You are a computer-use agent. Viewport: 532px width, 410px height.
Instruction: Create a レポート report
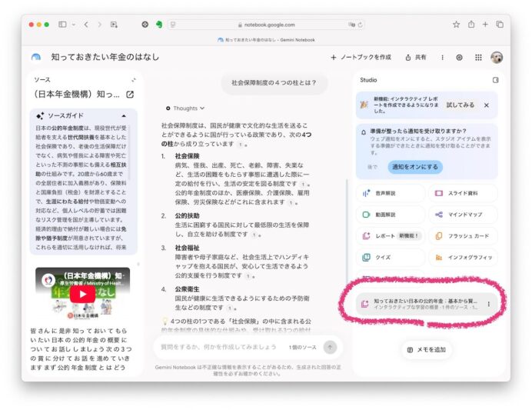(391, 236)
